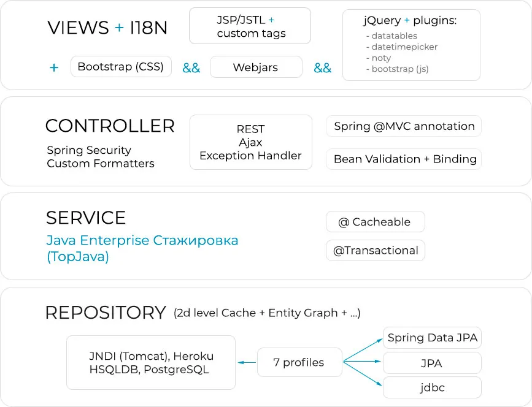The height and width of the screenshot is (407, 532).
Task: Click JNDI Tomcat Heroku database box
Action: (151, 362)
